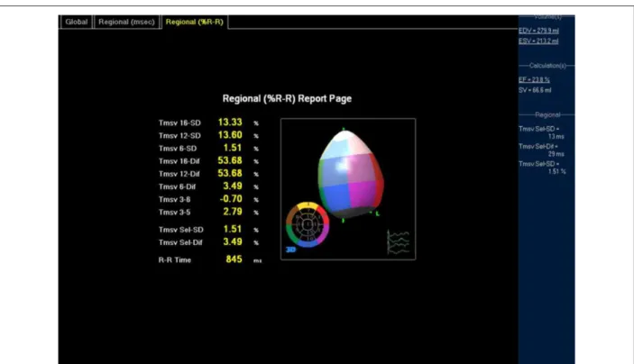
Task: Switch to Regional (msec) tab
Action: 126,22
